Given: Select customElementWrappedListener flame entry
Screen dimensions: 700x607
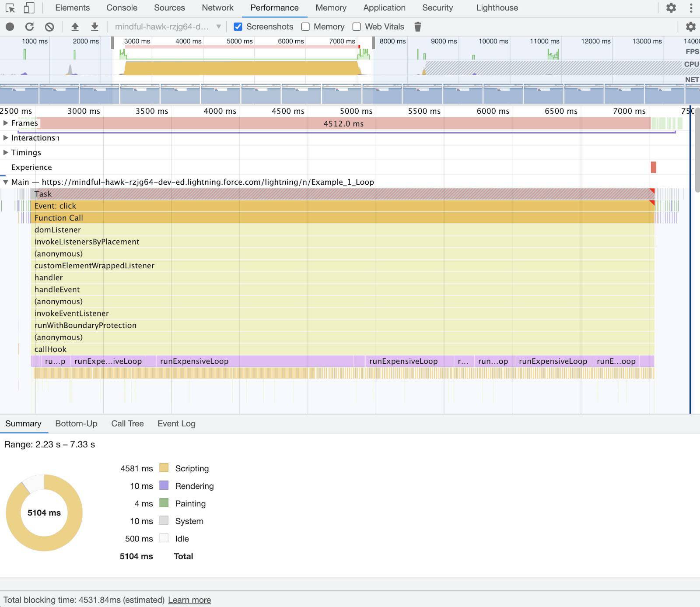Looking at the screenshot, I should coord(343,266).
